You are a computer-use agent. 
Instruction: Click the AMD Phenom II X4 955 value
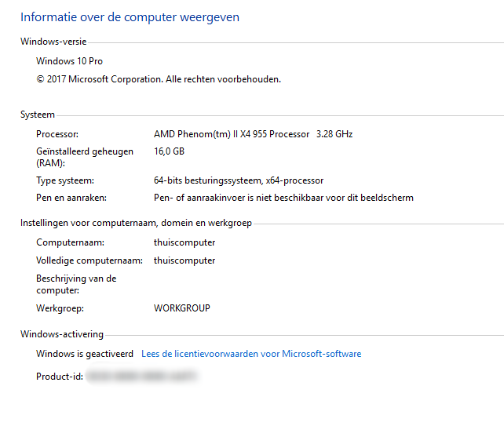tap(253, 134)
